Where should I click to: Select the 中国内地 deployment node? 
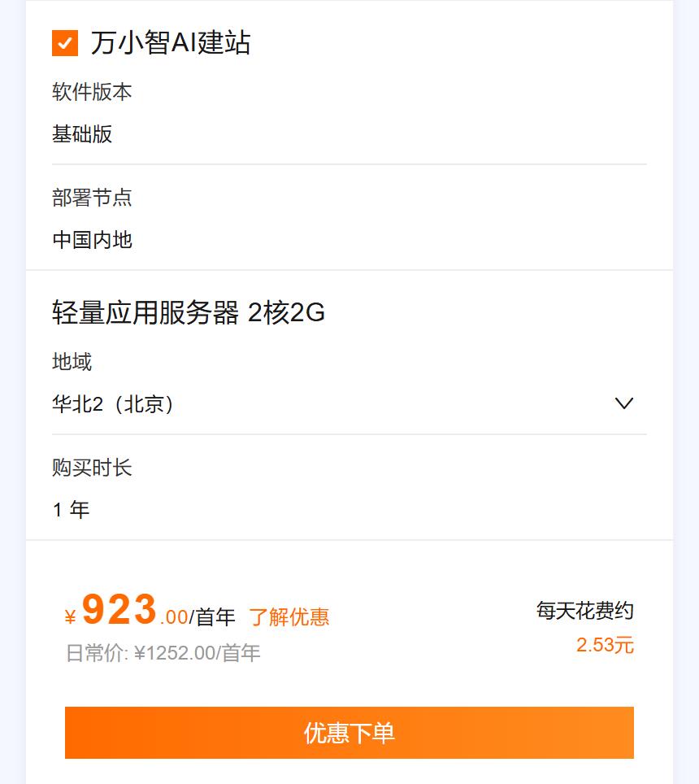92,240
